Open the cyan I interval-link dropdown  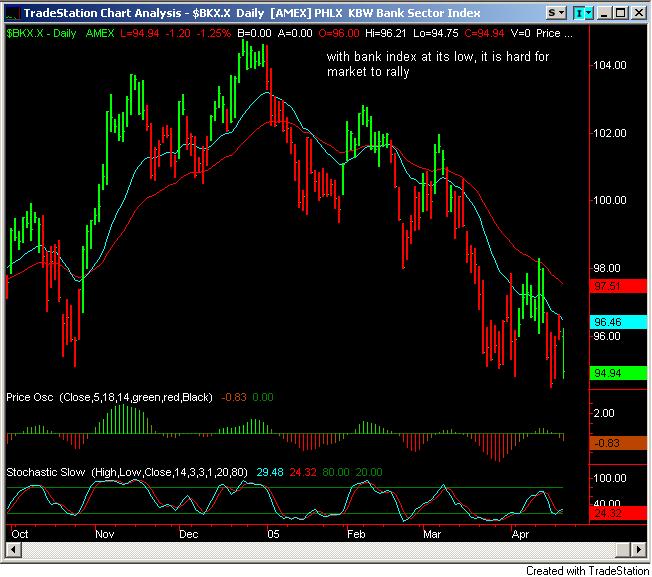583,13
